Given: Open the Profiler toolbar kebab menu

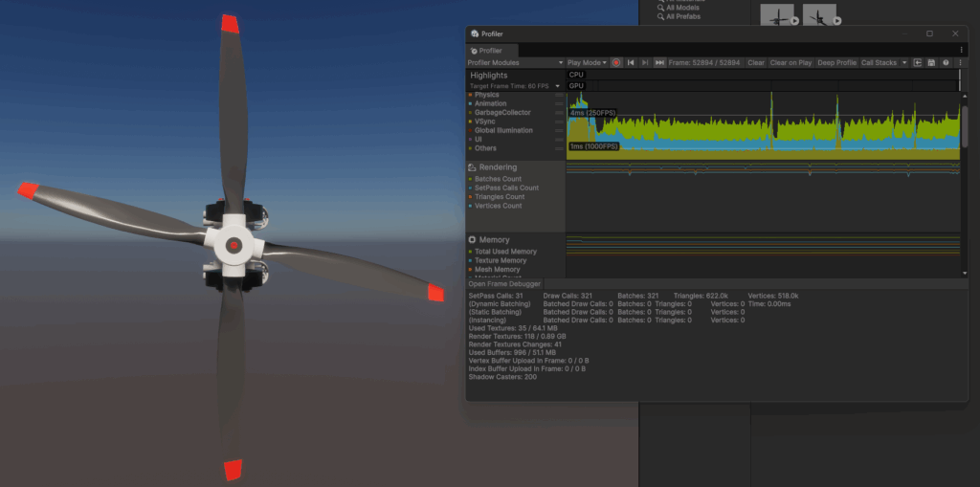Looking at the screenshot, I should 960,63.
